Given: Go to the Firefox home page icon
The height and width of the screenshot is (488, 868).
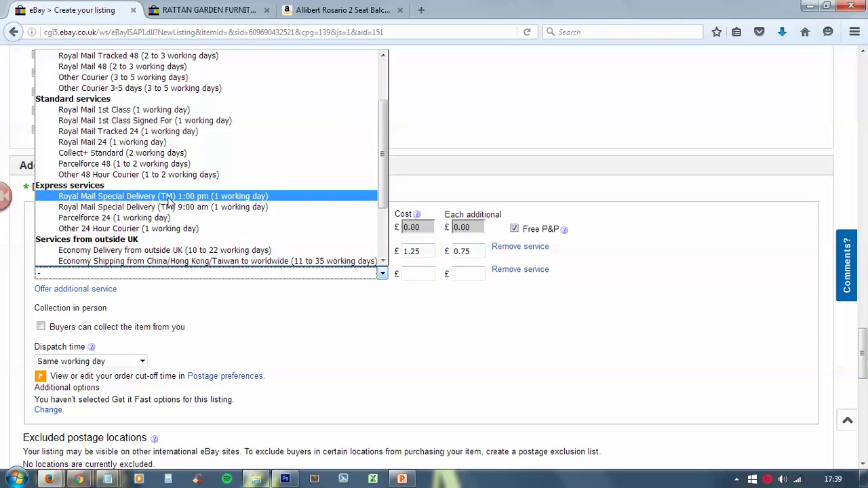Looking at the screenshot, I should pyautogui.click(x=805, y=32).
